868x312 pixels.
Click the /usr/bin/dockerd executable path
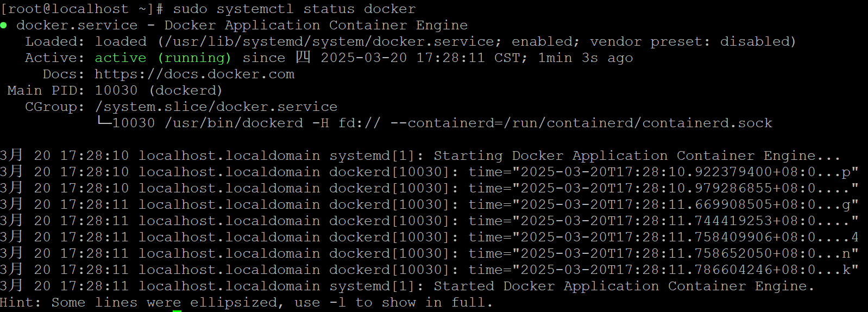pyautogui.click(x=234, y=123)
